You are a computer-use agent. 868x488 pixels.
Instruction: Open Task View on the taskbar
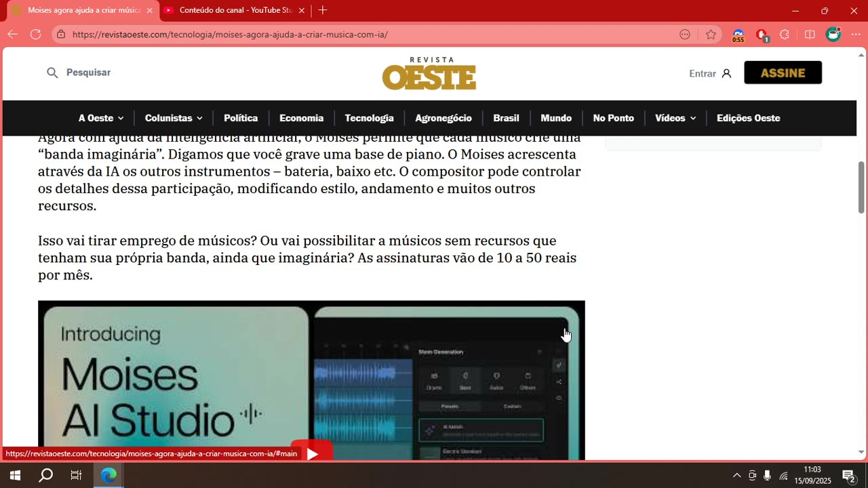tap(76, 475)
